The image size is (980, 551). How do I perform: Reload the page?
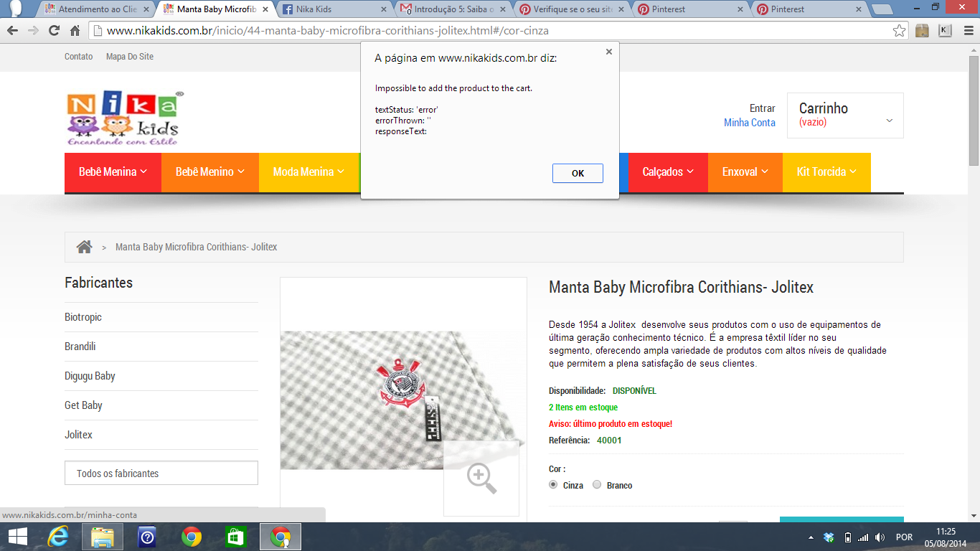(54, 31)
